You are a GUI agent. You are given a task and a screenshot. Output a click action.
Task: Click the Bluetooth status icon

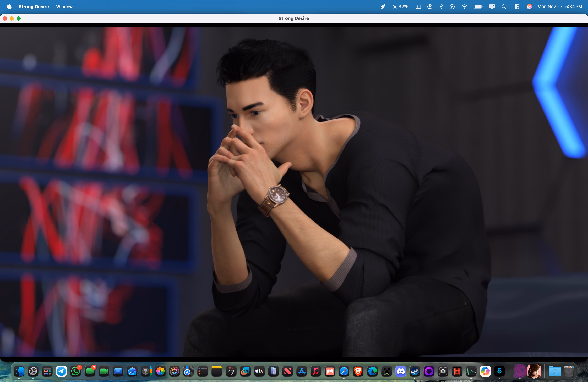pos(441,7)
